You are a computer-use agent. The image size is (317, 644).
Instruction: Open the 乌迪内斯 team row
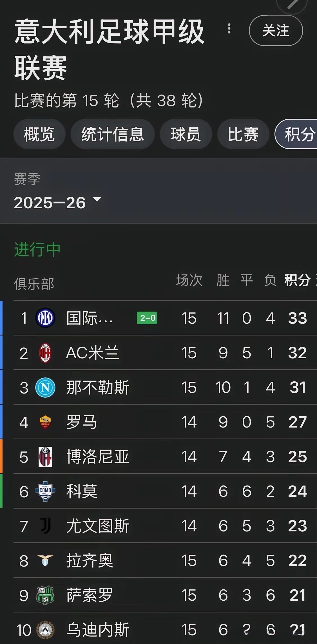[98, 630]
